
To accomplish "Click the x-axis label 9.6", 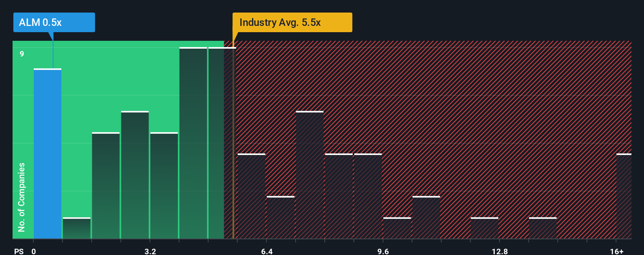I will click(383, 251).
